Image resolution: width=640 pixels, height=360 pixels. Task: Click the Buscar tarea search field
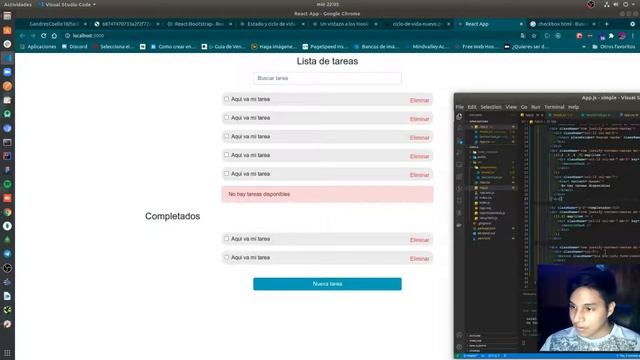327,78
